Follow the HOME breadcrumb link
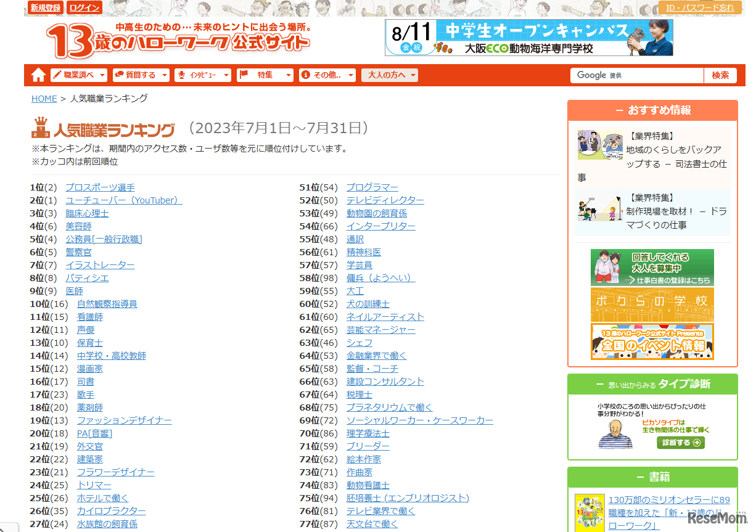Viewport: 756px width, 532px height. coord(44,99)
